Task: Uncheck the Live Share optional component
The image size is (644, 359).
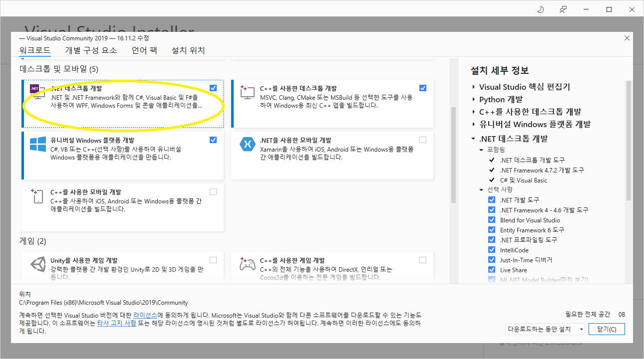Action: [492, 270]
